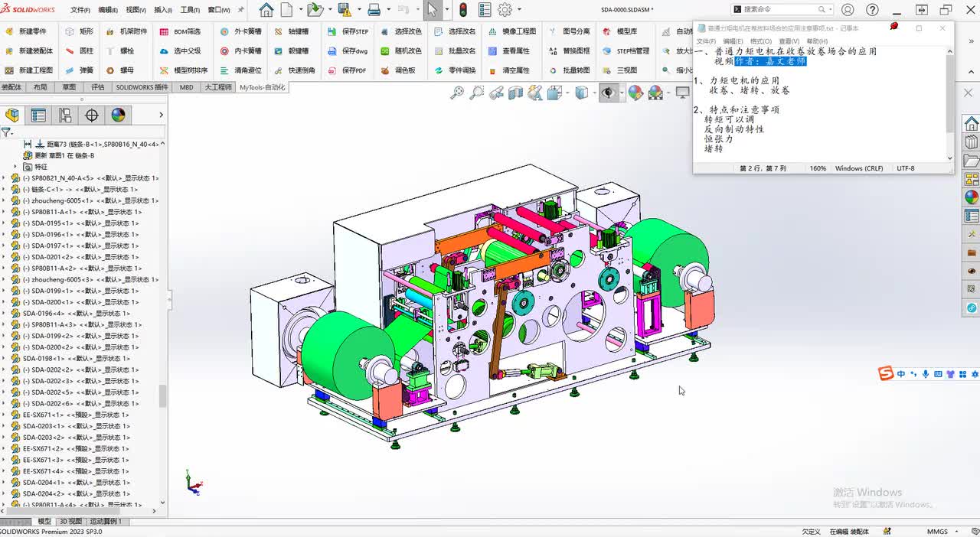This screenshot has height=537, width=980.
Task: Click the Print icon
Action: click(374, 10)
